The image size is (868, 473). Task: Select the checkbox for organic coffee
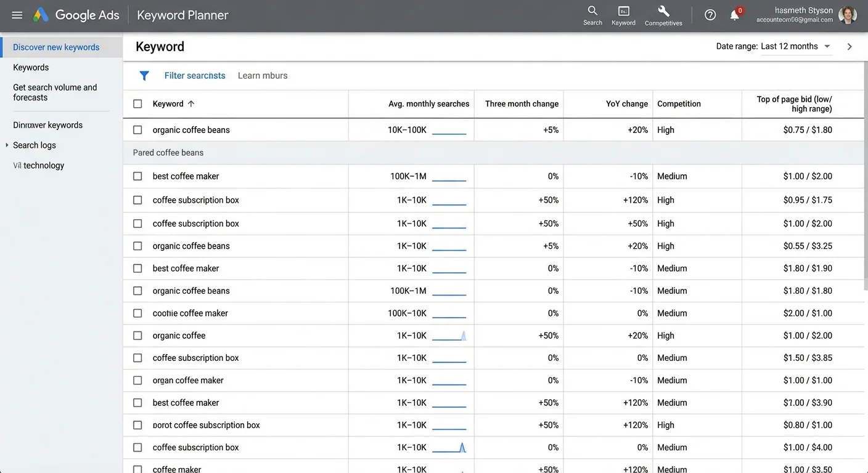coord(137,336)
